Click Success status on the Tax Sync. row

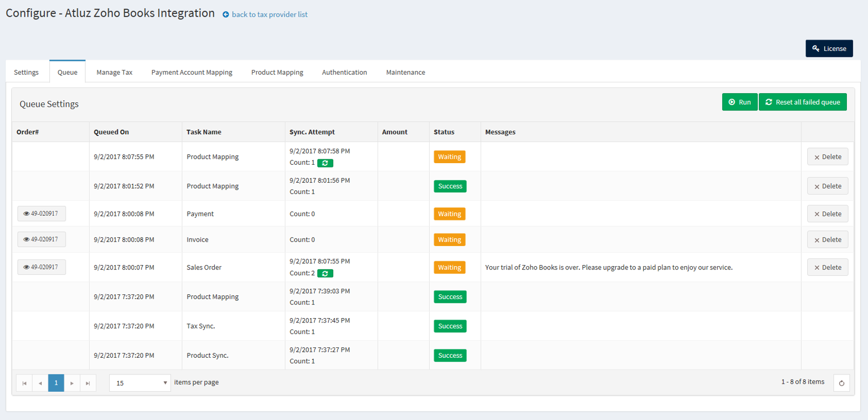click(450, 326)
